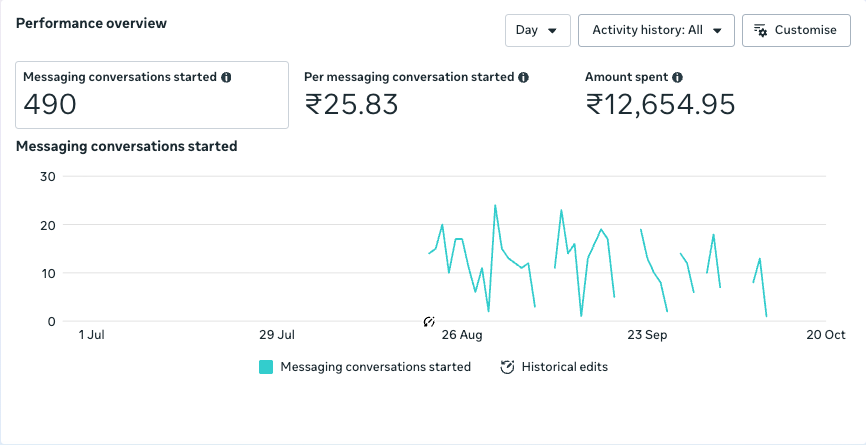Click the 29 Jul axis label

277,335
